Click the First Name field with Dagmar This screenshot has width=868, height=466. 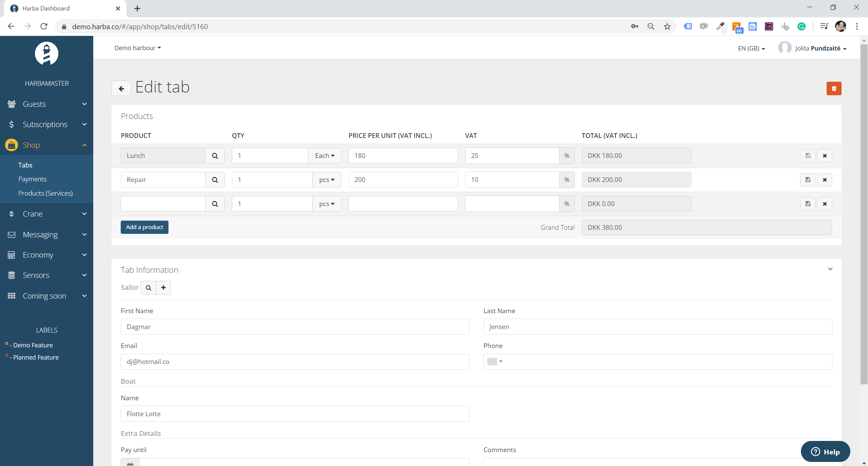pos(295,327)
